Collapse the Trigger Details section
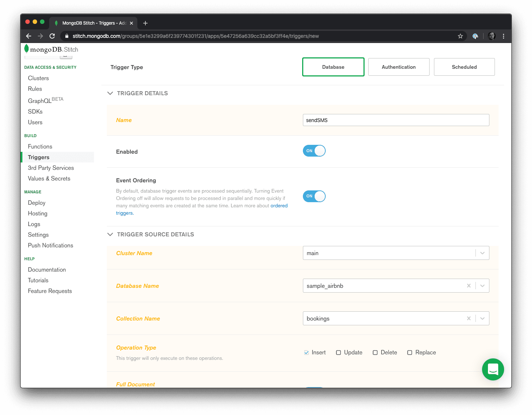The height and width of the screenshot is (415, 532). tap(110, 93)
